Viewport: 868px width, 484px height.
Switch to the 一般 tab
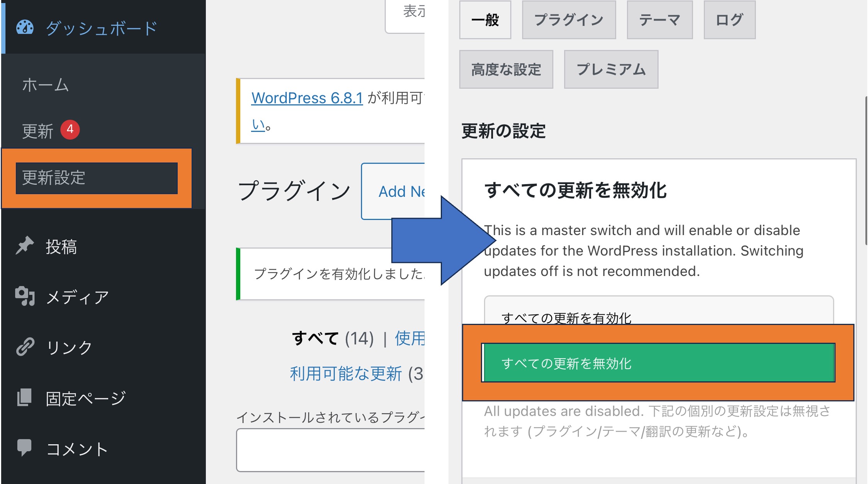pyautogui.click(x=485, y=20)
